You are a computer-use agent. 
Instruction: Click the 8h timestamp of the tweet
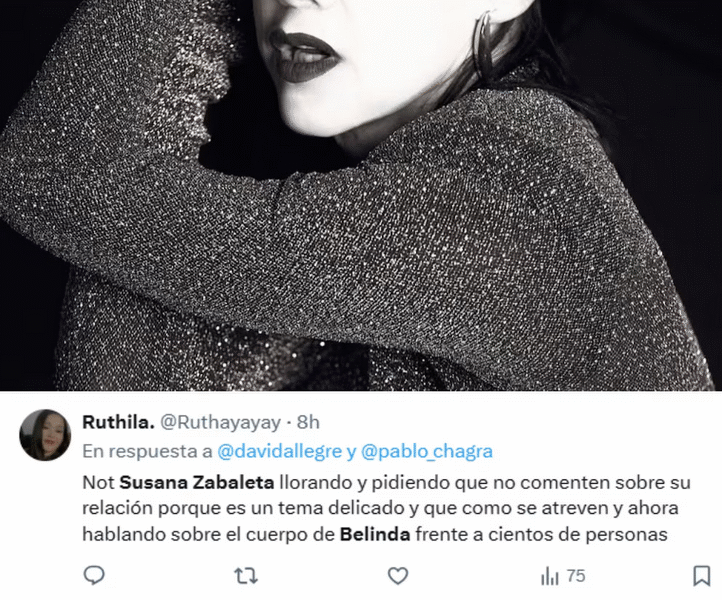point(308,422)
